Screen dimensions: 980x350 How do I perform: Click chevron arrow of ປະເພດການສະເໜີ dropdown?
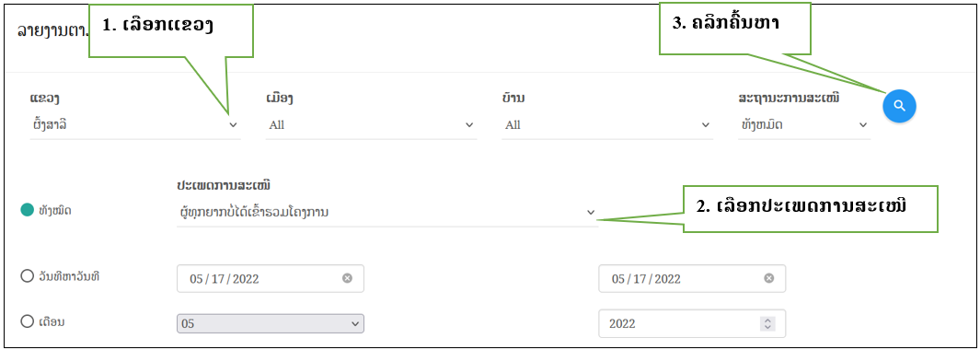tap(591, 213)
